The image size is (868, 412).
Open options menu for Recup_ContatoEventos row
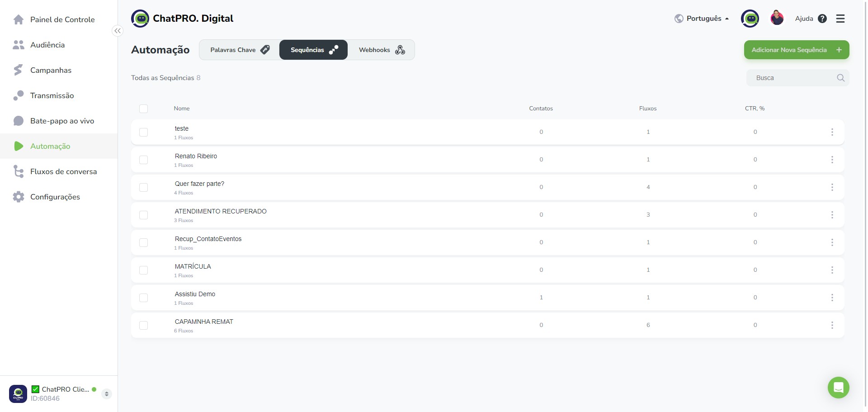[832, 242]
